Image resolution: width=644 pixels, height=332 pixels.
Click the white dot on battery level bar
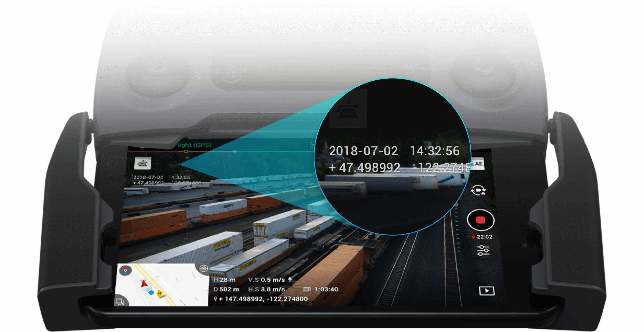(x=235, y=151)
